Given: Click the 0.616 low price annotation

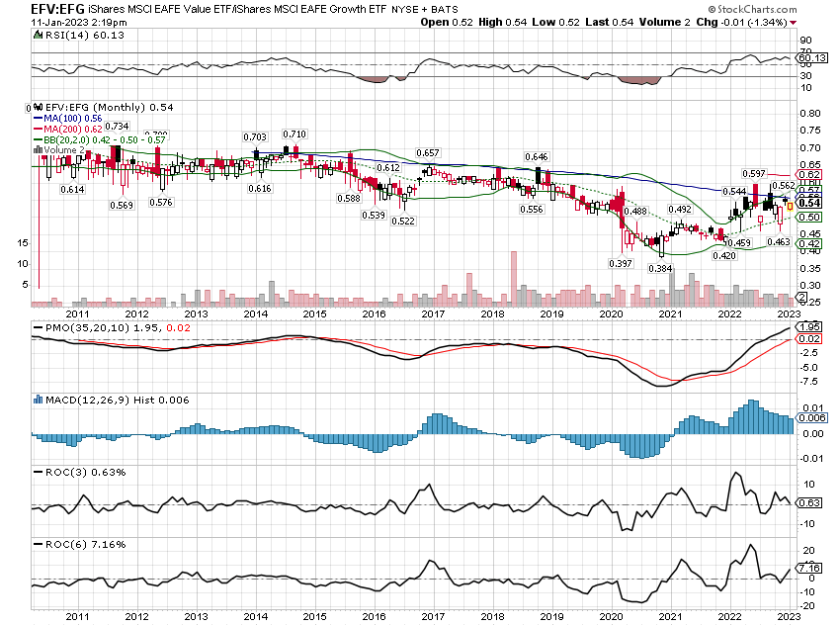Looking at the screenshot, I should click(x=260, y=189).
